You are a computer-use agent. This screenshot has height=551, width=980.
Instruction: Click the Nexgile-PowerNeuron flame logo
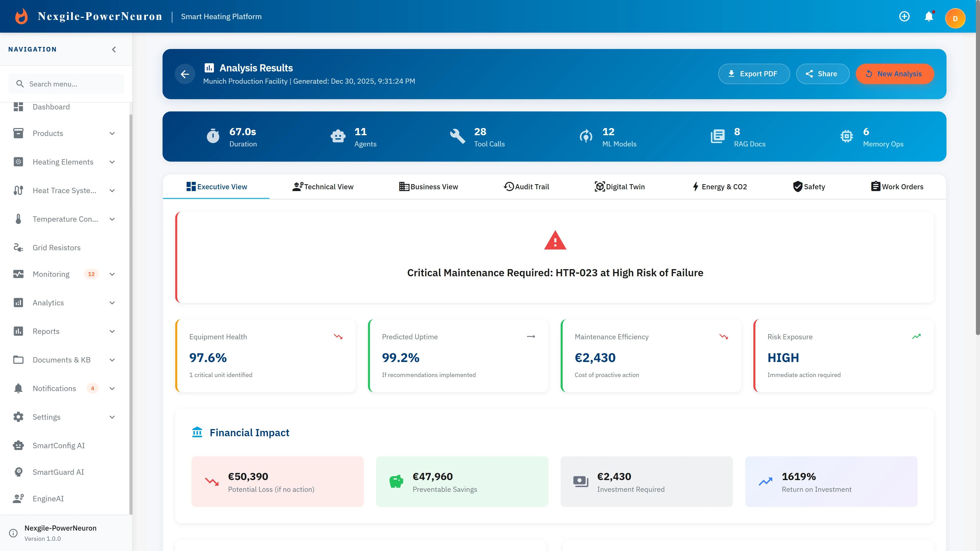pyautogui.click(x=21, y=16)
